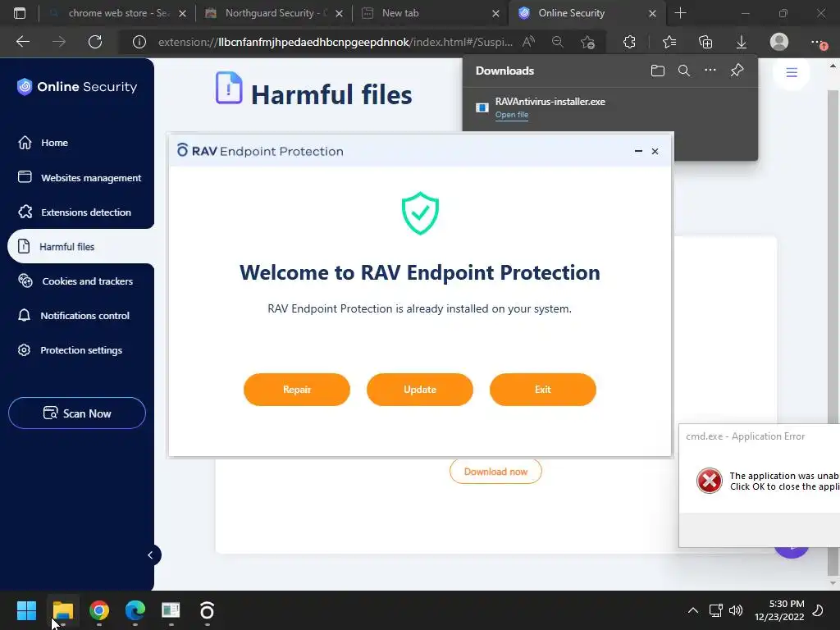Open Downloads toolbar icon
The image size is (840, 630).
coord(742,42)
